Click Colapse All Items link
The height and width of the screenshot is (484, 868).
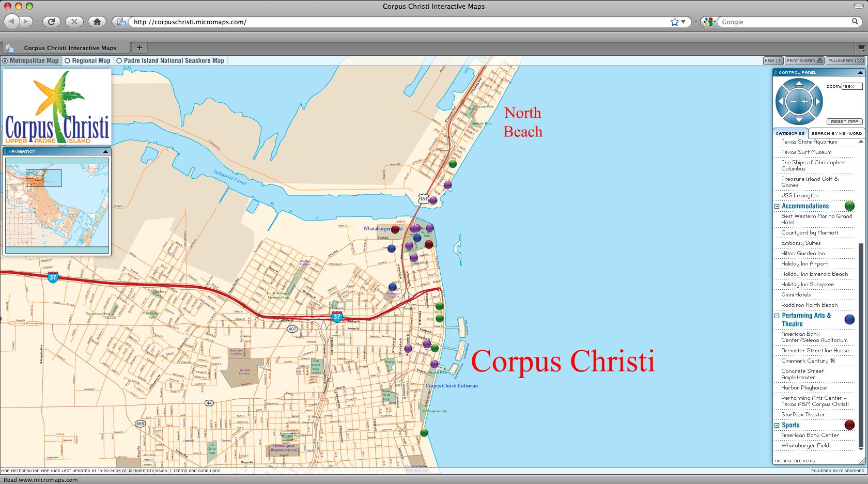pos(795,461)
